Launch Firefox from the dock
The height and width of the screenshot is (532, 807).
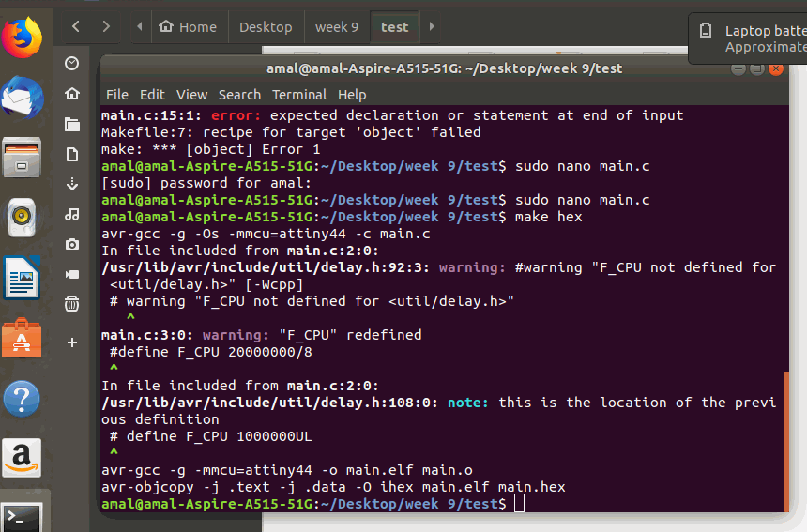pos(22,38)
